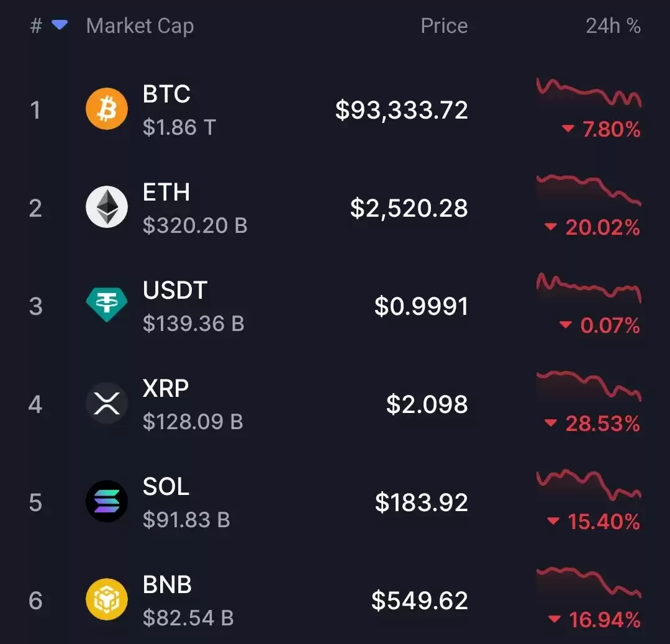
Task: Sort by 24h % column header
Action: pos(613,25)
